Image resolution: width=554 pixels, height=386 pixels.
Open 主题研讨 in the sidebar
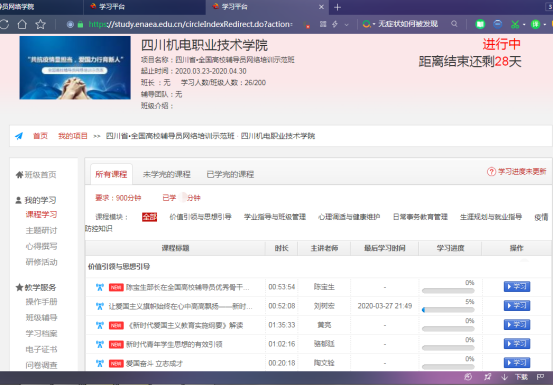[x=41, y=230]
